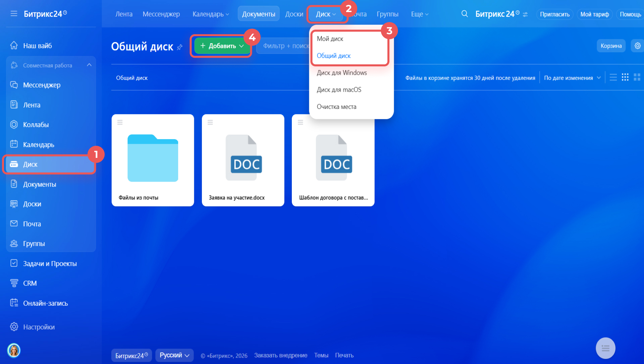Open Коллабы in the left sidebar
644x364 pixels.
tap(36, 125)
